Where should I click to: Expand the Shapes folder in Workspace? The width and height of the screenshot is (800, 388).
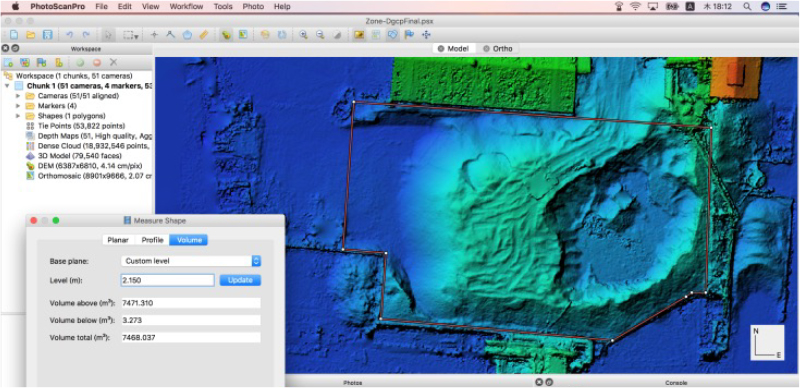[x=18, y=115]
